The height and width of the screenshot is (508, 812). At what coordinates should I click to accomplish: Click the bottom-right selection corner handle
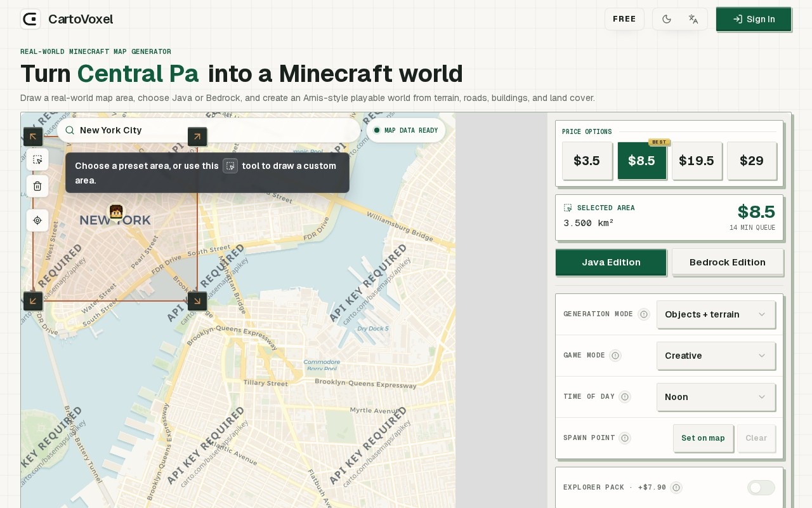(x=197, y=301)
